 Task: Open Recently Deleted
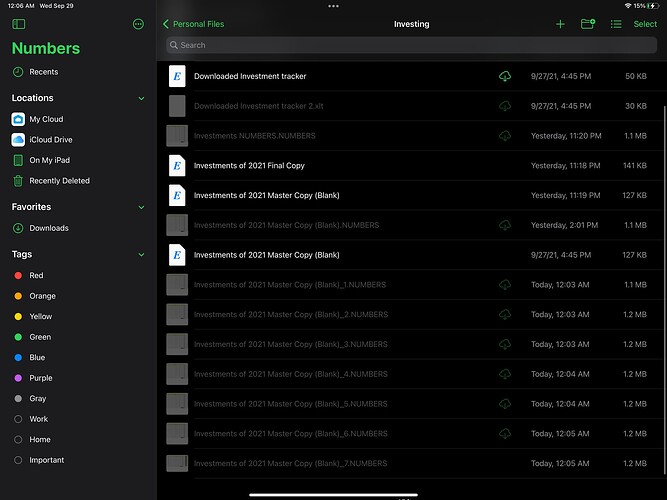tap(60, 181)
